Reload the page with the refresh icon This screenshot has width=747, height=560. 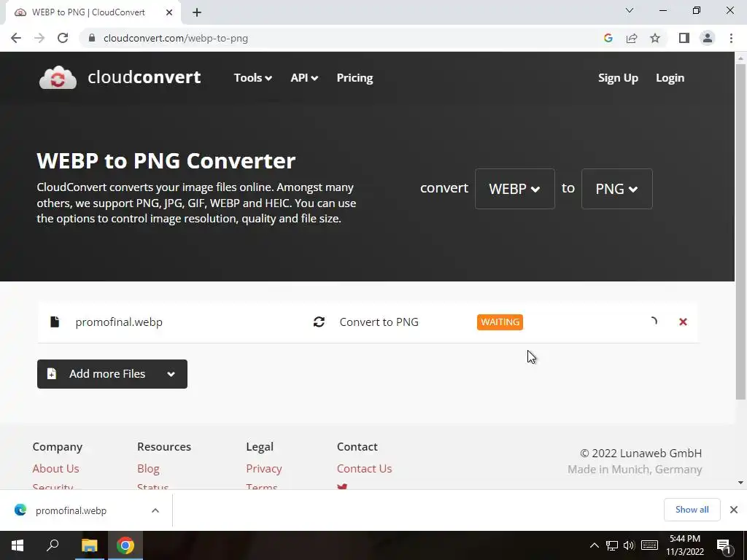click(63, 38)
